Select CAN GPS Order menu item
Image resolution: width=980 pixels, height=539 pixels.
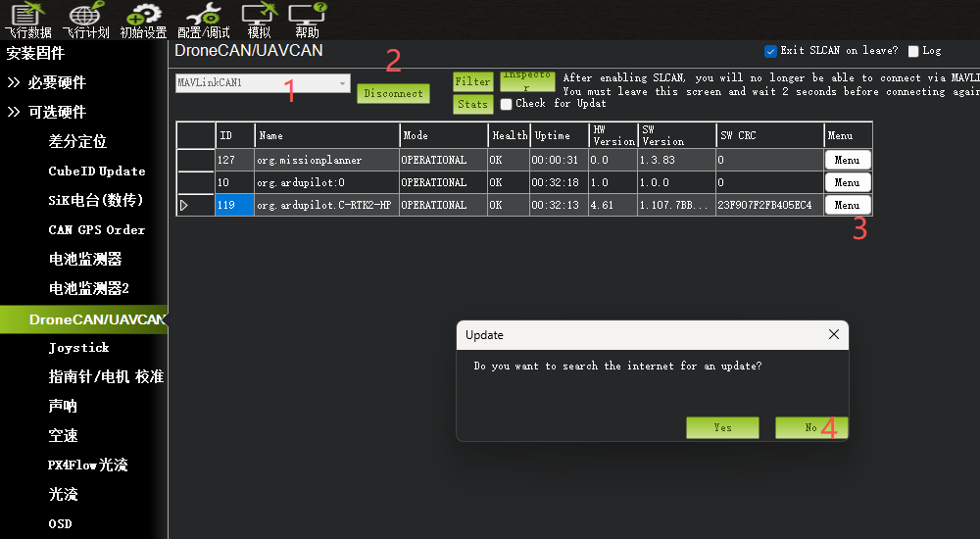[97, 230]
